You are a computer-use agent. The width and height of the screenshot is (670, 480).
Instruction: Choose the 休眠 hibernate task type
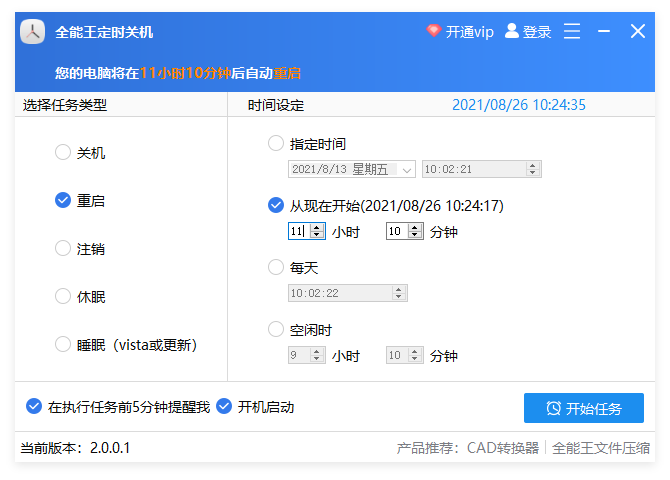(63, 297)
